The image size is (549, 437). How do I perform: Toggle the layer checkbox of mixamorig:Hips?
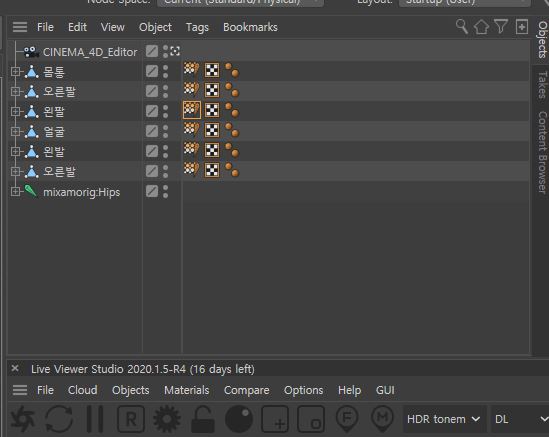pyautogui.click(x=152, y=191)
